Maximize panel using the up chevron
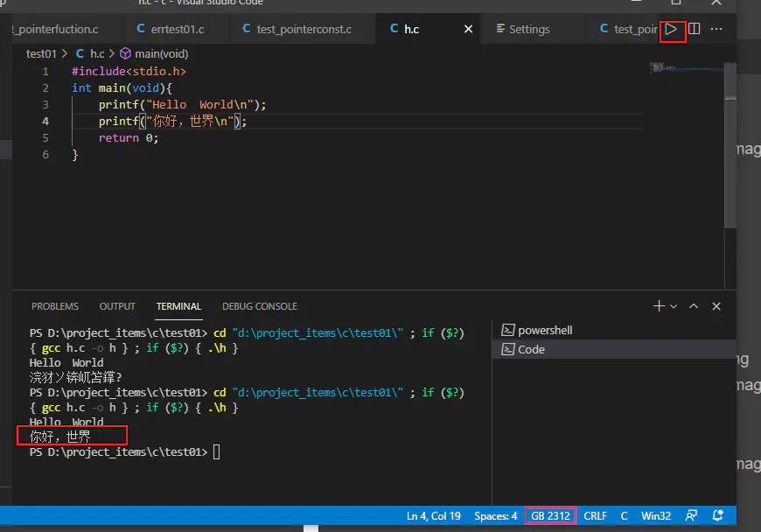 [694, 306]
